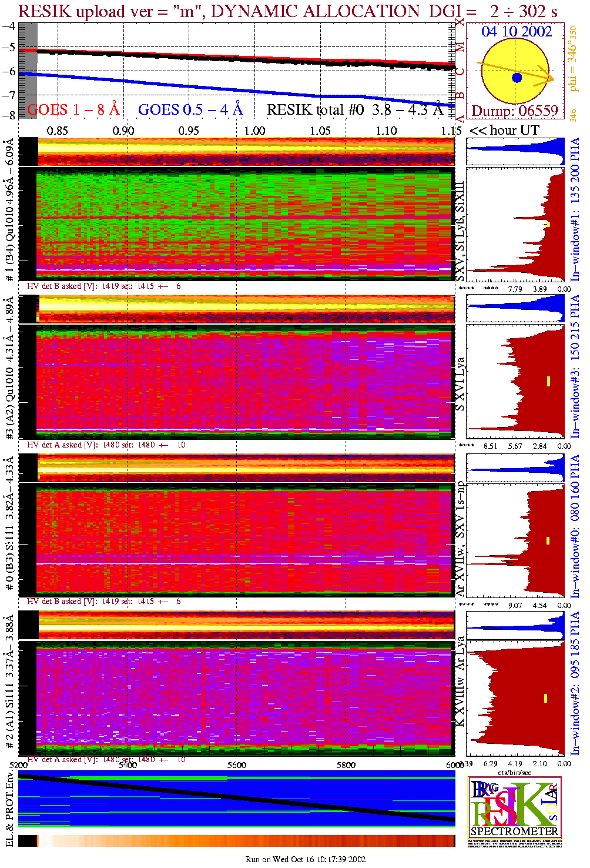Click the GOES class letter M on axis
This screenshot has height=868, width=590.
click(x=460, y=46)
